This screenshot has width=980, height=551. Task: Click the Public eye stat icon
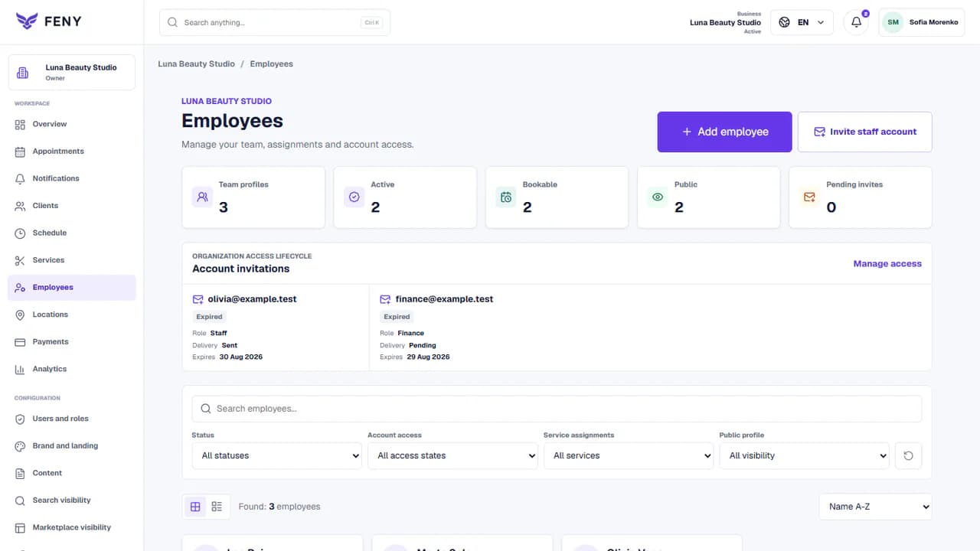coord(657,197)
